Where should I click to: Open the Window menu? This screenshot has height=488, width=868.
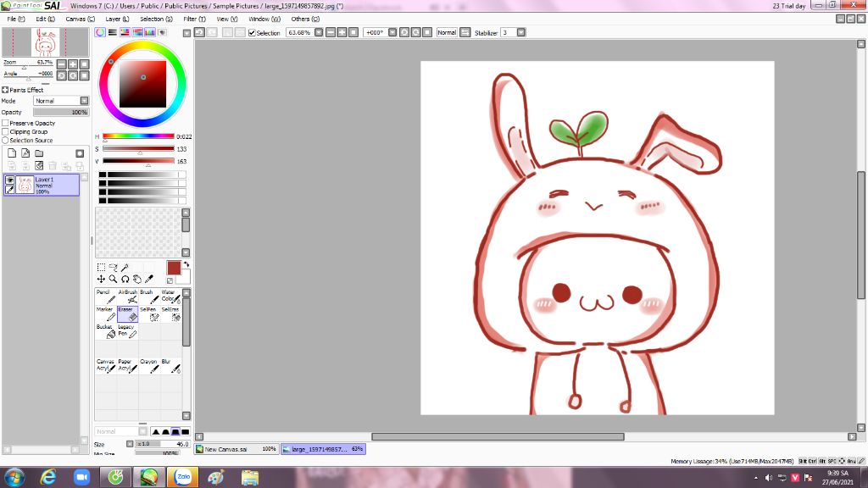click(264, 19)
